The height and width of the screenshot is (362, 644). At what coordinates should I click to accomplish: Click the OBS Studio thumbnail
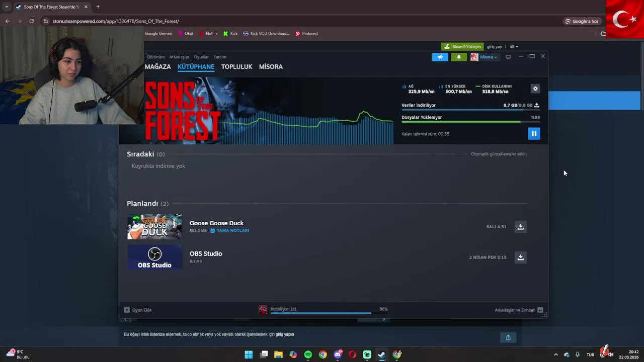[154, 257]
